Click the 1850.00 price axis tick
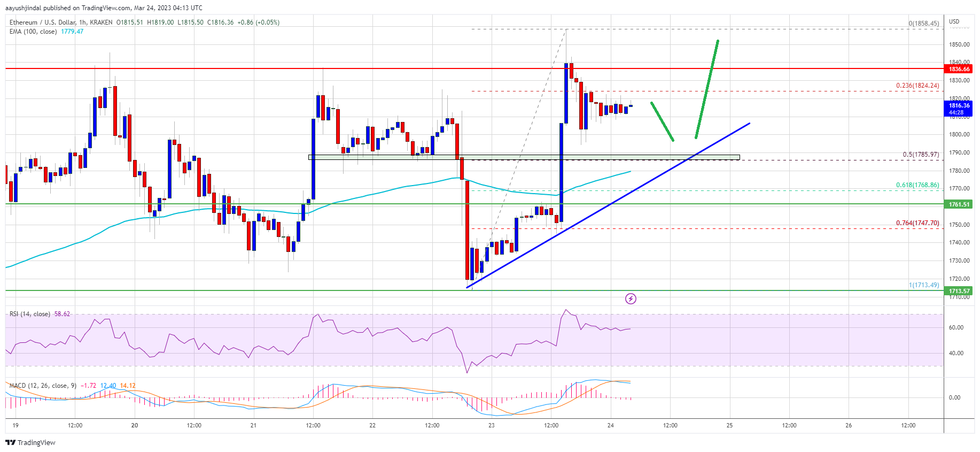The image size is (980, 452). point(959,45)
